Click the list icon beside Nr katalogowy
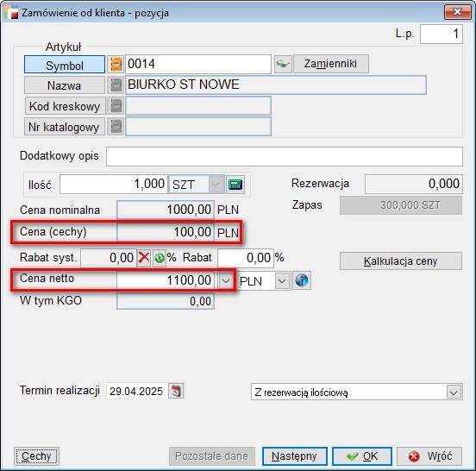This screenshot has height=471, width=476. pyautogui.click(x=116, y=126)
